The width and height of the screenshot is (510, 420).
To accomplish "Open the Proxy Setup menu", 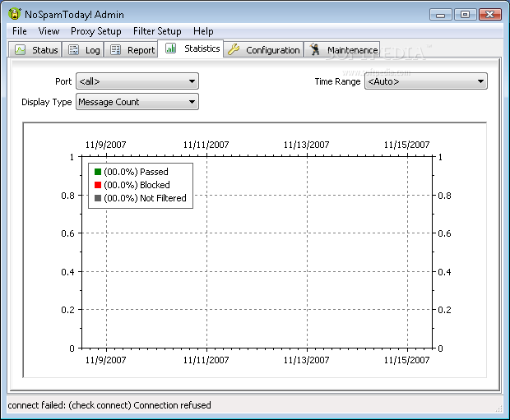I will tap(96, 31).
